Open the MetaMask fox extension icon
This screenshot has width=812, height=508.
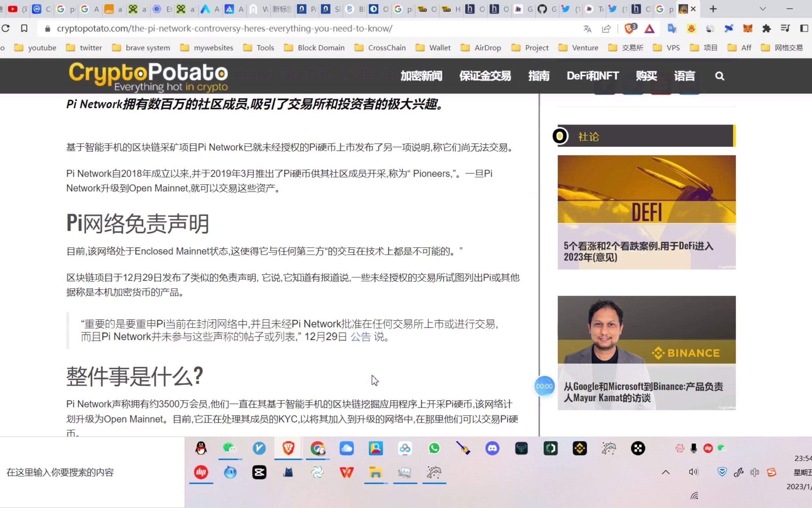pos(748,29)
